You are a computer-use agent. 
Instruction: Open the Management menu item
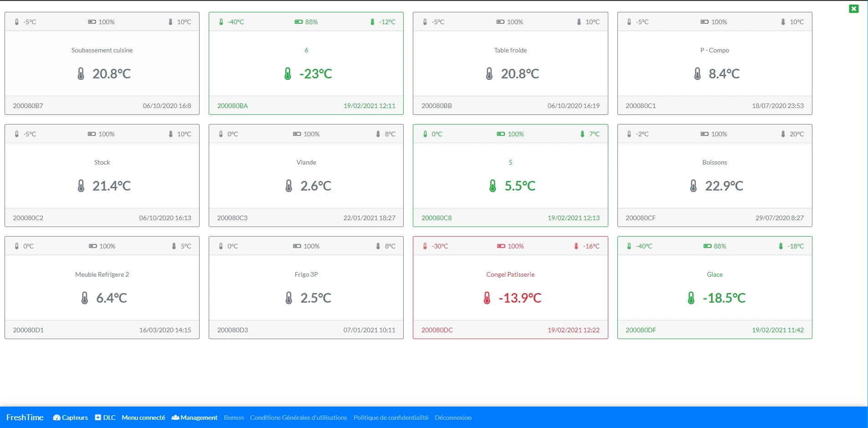click(x=195, y=418)
